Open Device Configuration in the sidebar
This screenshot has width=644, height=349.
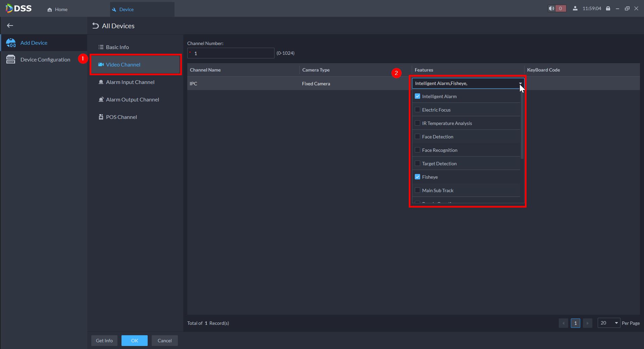pyautogui.click(x=44, y=59)
